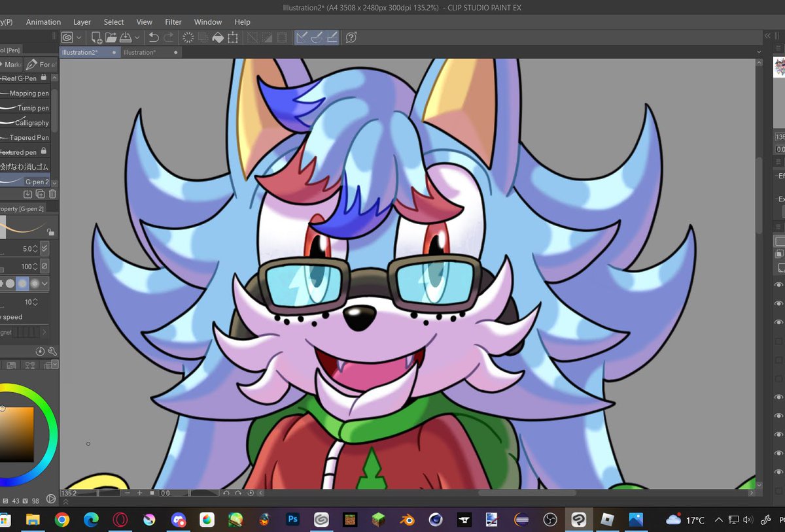Screen dimensions: 785x532
Task: Select the highlighted medium anti-aliasing option
Action: coord(22,284)
